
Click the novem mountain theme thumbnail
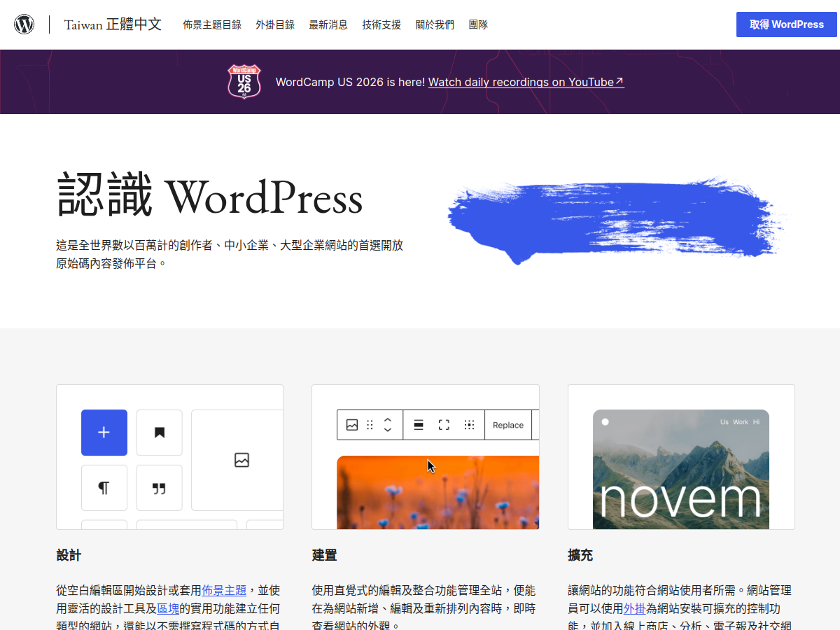pos(681,469)
